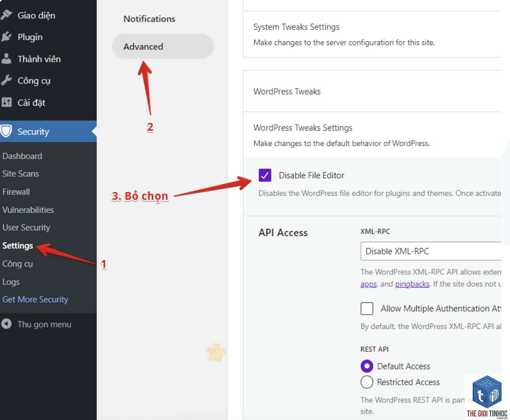Viewport: 510px width, 420px height.
Task: Enable Allow Multiple Authentication Attempts checkbox
Action: (367, 308)
